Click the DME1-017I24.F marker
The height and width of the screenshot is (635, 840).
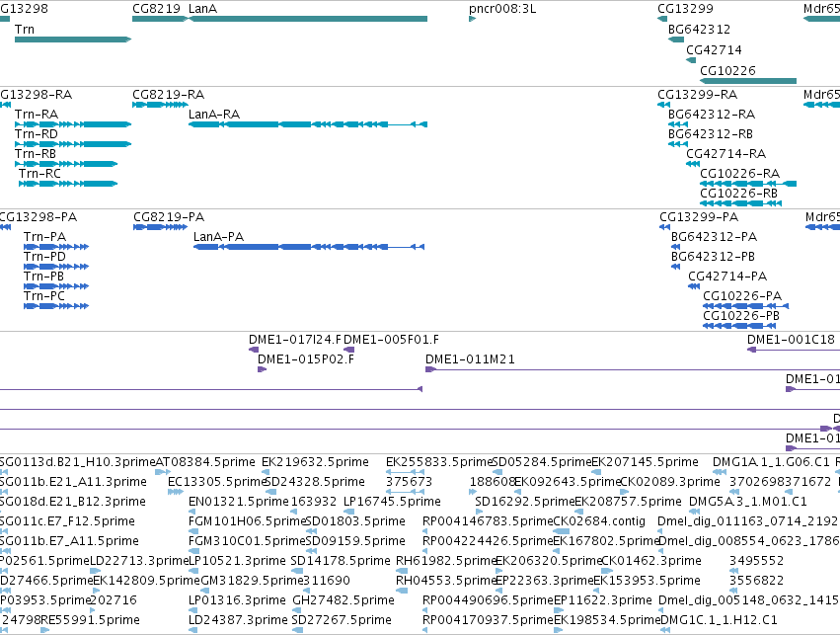tap(254, 350)
